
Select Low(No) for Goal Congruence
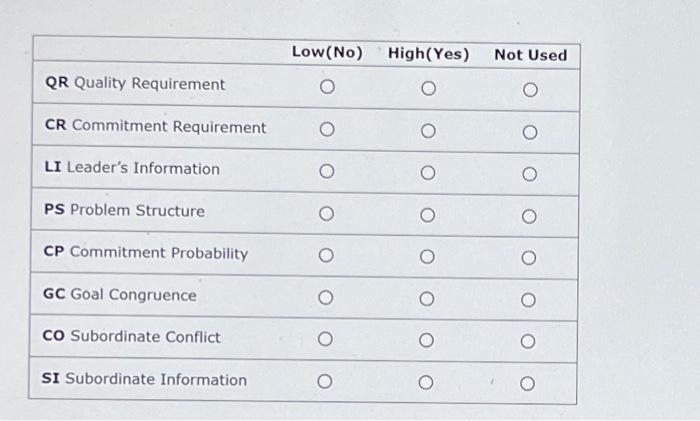(x=325, y=297)
